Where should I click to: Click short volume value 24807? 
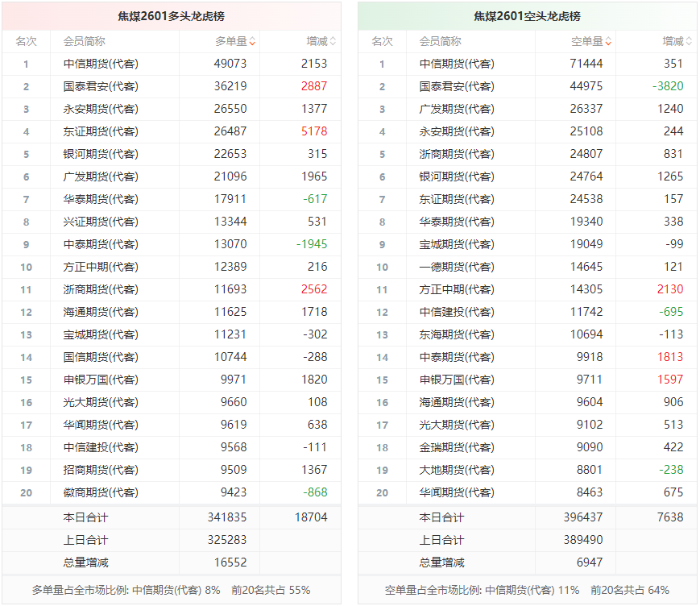pyautogui.click(x=586, y=154)
